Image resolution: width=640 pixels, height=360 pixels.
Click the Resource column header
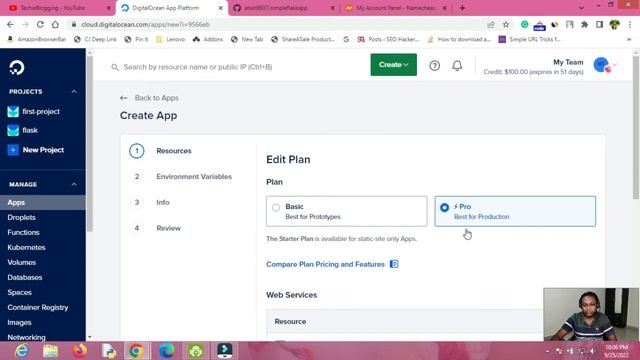point(290,322)
